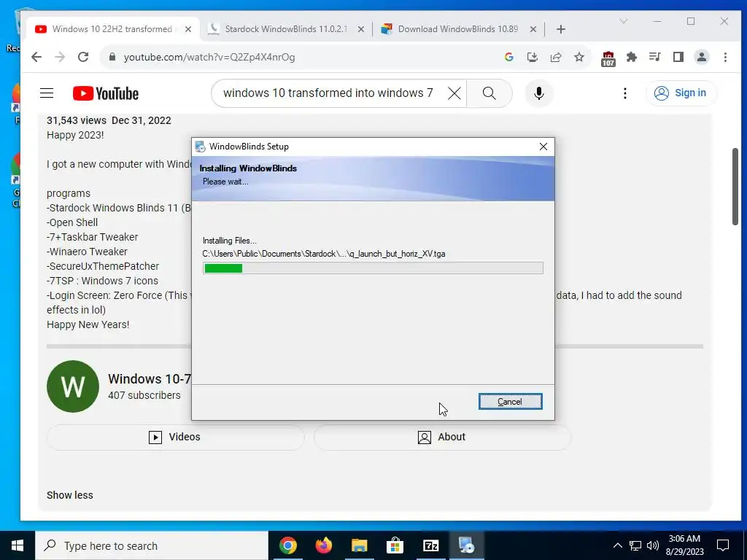View site info via lock icon
747x560 pixels.
[112, 57]
